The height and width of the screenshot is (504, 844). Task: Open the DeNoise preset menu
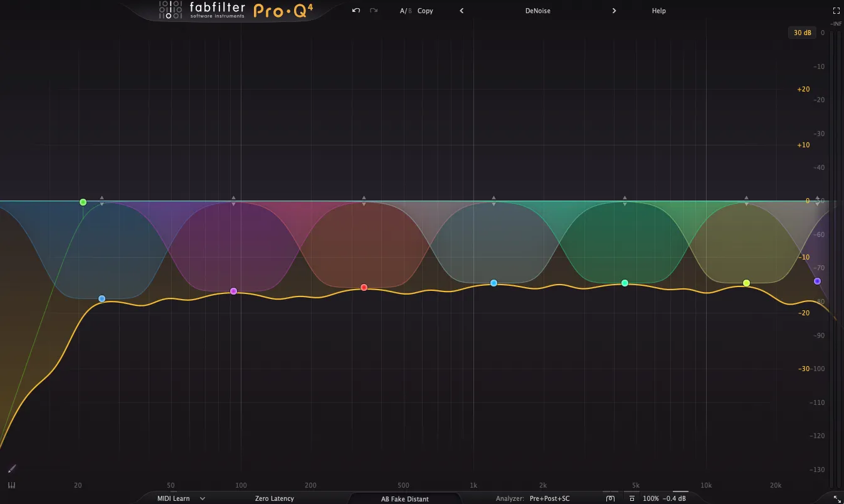click(x=537, y=11)
